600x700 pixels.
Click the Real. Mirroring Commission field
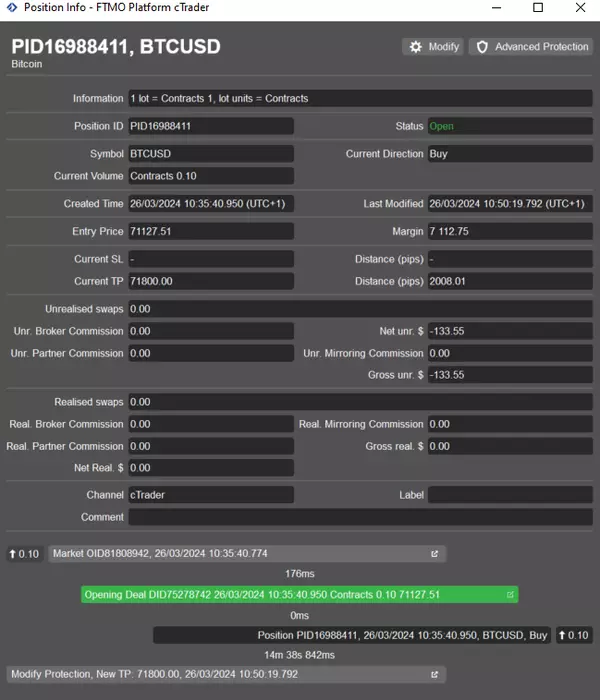[510, 424]
